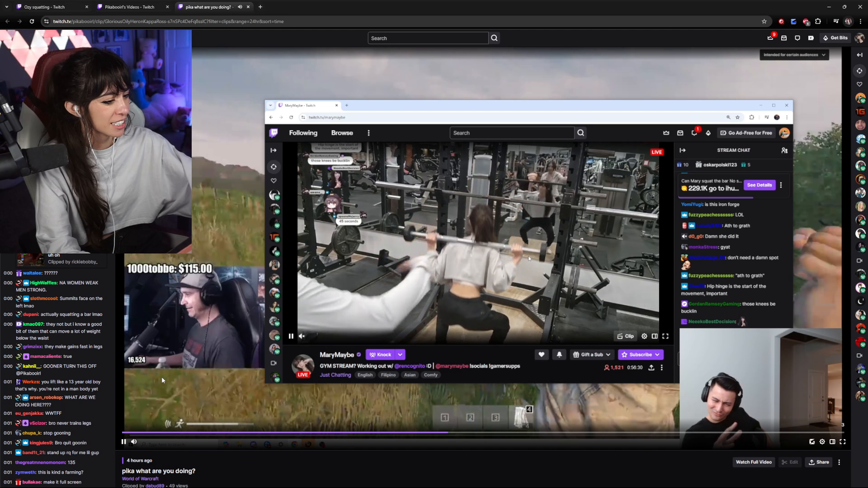Screen dimensions: 868x488
Task: Click the red ad blocker extension icon
Action: point(806,21)
